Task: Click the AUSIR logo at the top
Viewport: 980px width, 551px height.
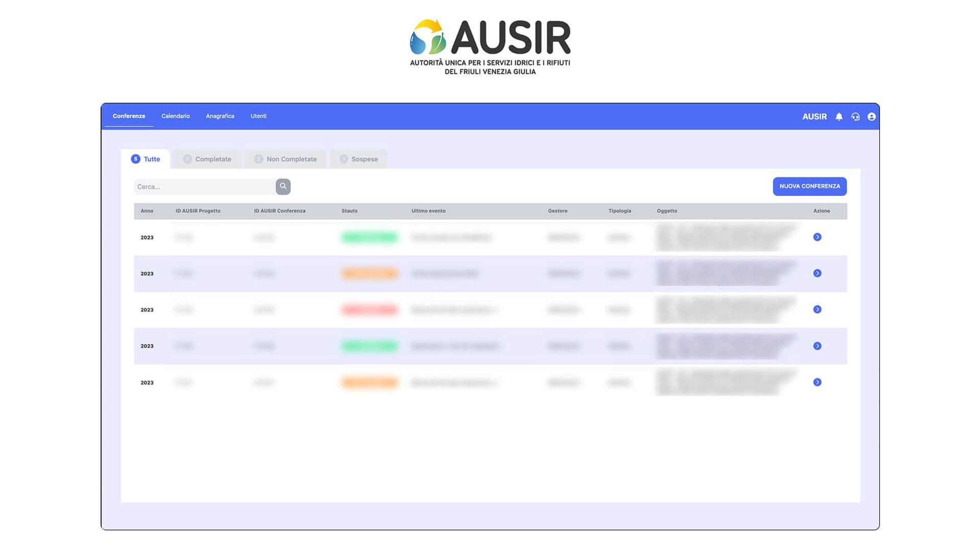Action: coord(490,47)
